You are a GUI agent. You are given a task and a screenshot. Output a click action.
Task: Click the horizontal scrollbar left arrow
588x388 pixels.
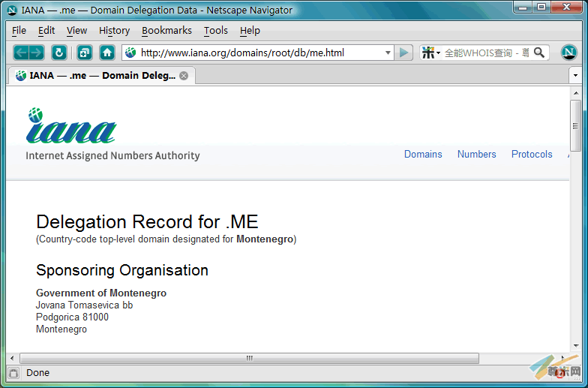click(12, 359)
